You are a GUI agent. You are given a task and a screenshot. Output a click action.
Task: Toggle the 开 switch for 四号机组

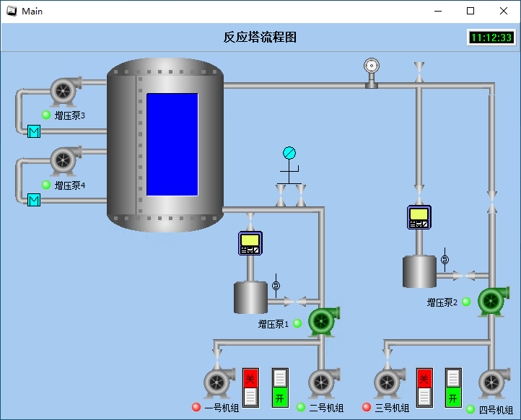(454, 388)
